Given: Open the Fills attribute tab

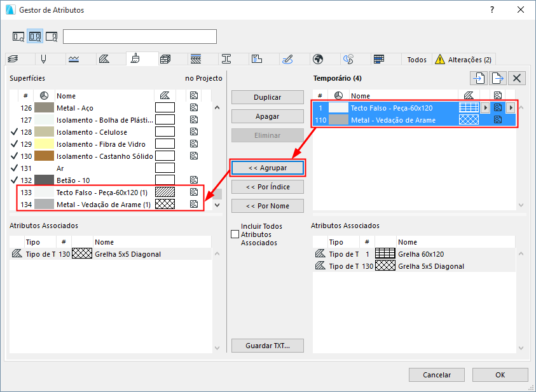Looking at the screenshot, I should tap(104, 60).
